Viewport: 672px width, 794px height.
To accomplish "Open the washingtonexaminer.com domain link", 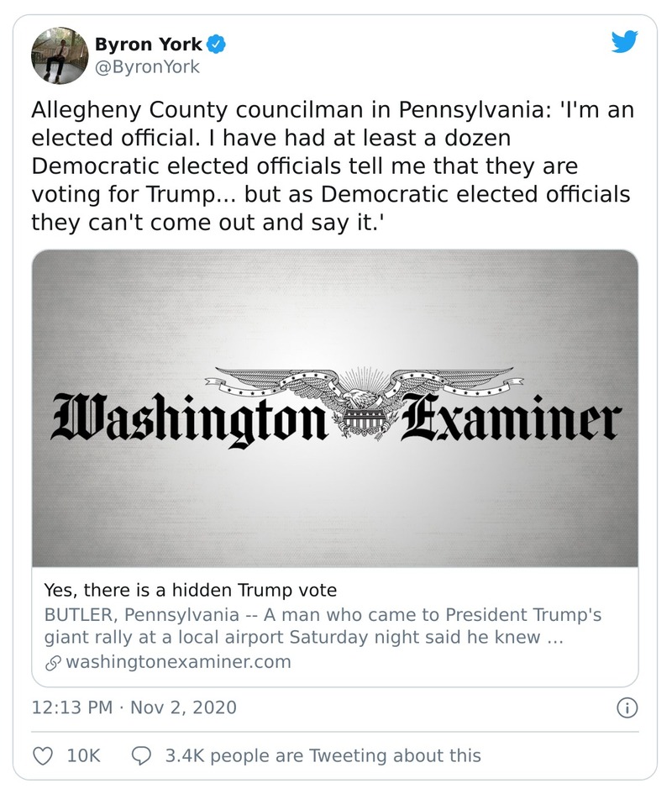I will tap(178, 662).
